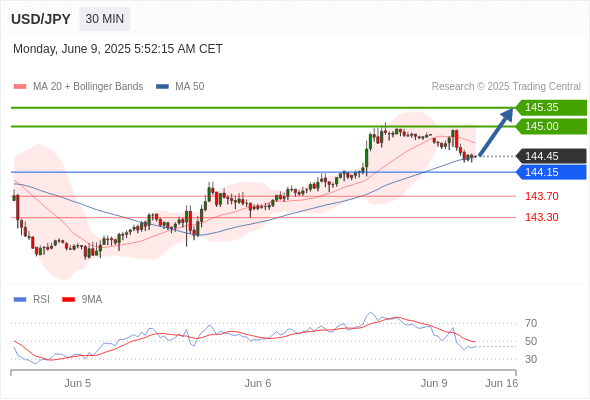Click the '9MA' legend label
Image resolution: width=590 pixels, height=400 pixels.
tap(92, 300)
